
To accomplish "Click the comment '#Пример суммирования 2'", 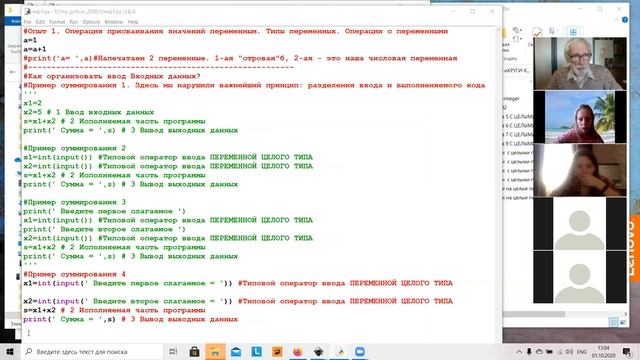I will [x=74, y=148].
